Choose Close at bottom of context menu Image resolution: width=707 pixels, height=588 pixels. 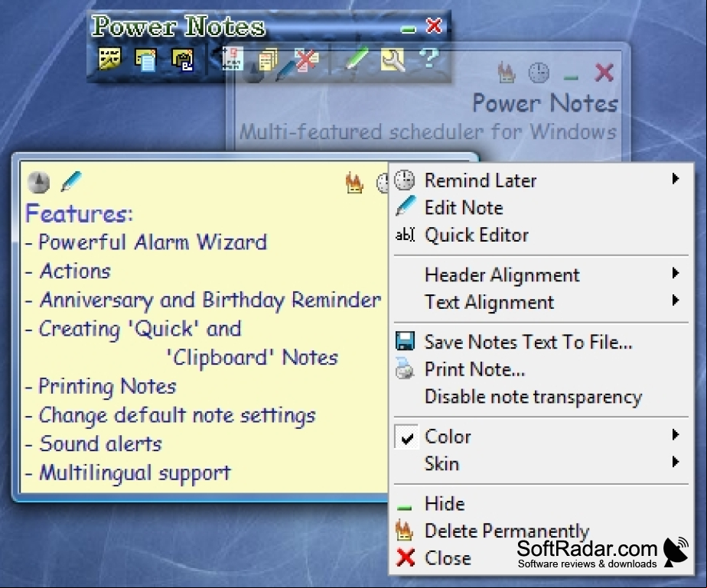pos(541,558)
